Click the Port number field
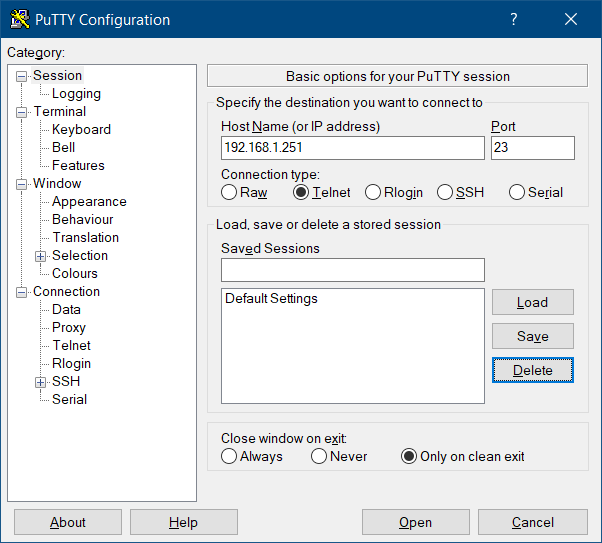 pos(532,148)
